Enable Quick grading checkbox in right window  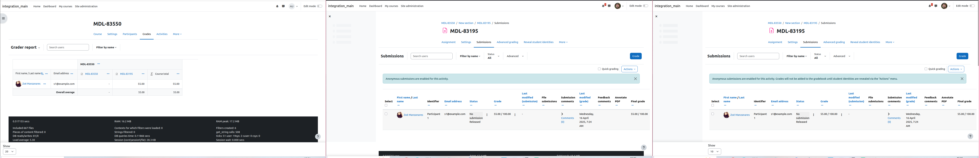(x=926, y=69)
